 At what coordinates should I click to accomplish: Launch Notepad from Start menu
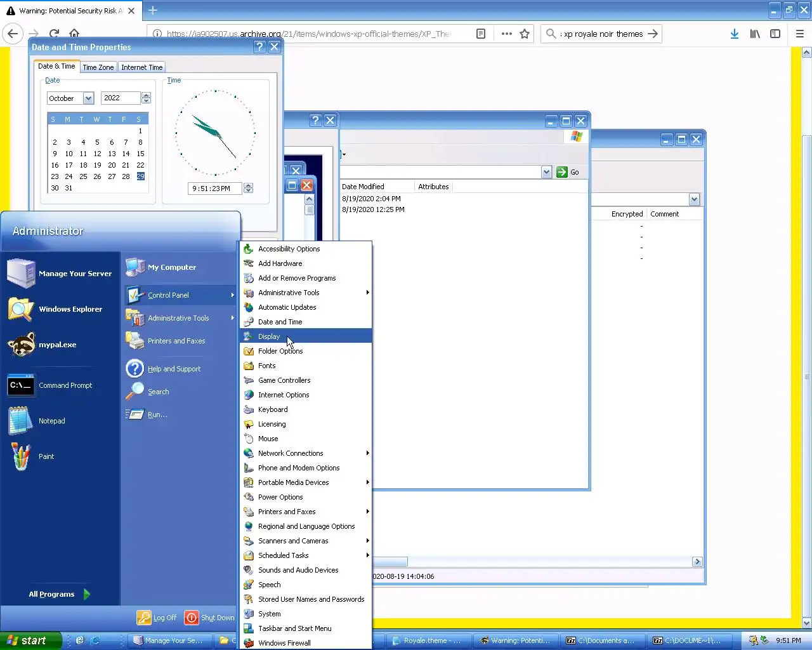[60, 421]
